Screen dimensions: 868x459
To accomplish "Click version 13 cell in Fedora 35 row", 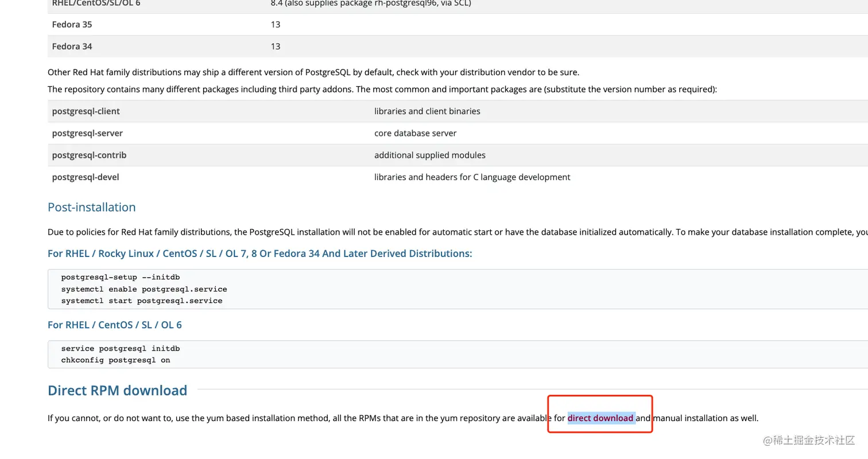I will tap(276, 25).
